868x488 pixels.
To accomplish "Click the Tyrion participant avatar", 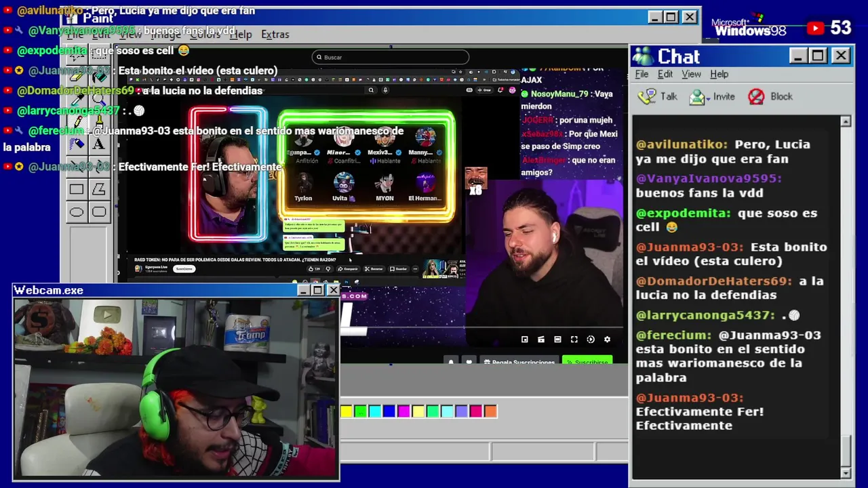I will coord(303,183).
